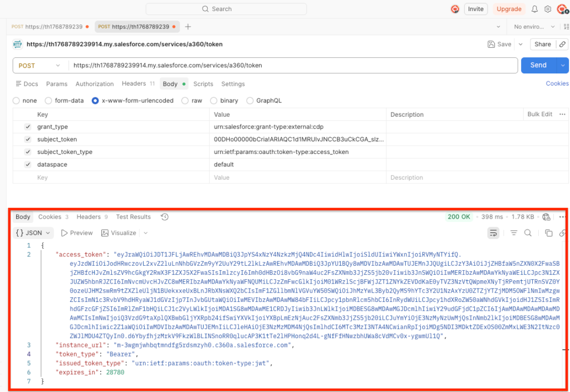Viewport: 570px width, 392px height.
Task: Switch to the Authorization tab
Action: pos(94,84)
